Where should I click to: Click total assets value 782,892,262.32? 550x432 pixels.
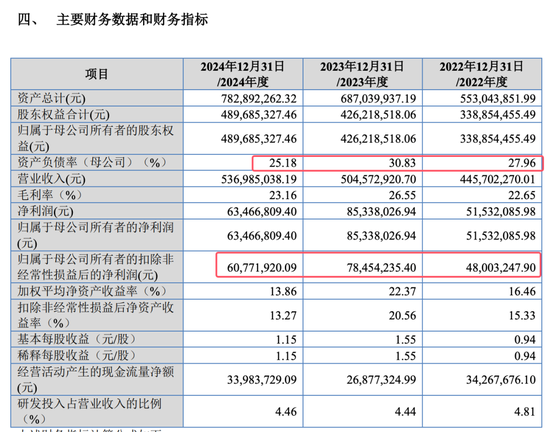click(259, 99)
